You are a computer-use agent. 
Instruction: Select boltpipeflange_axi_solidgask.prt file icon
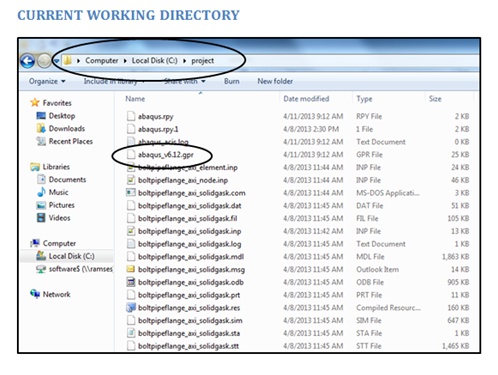coord(131,295)
